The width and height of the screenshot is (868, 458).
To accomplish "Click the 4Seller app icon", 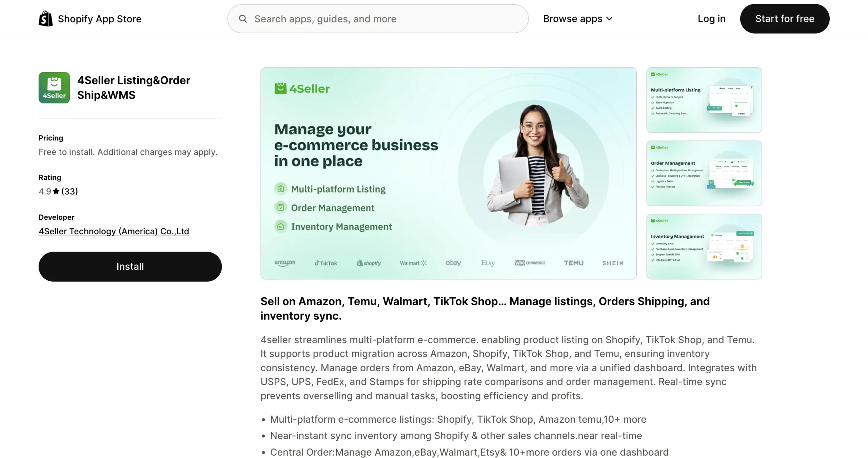I will click(x=54, y=87).
